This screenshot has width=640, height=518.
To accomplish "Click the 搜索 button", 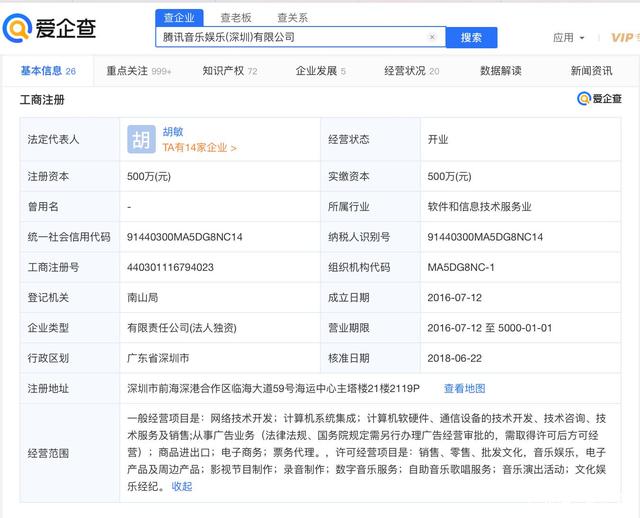I will click(x=471, y=38).
